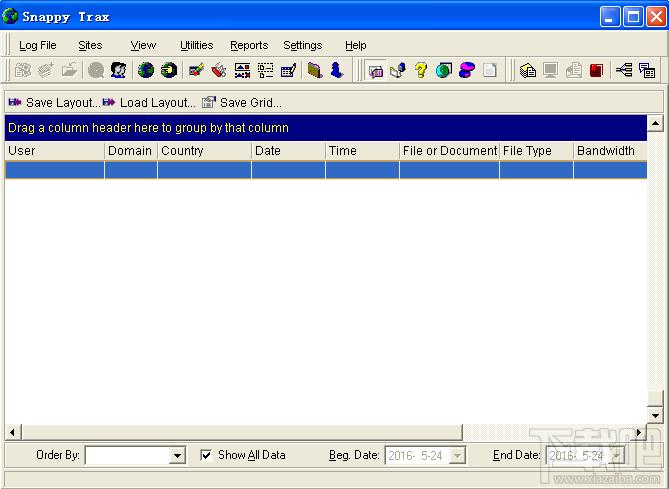This screenshot has width=669, height=489.
Task: Sort by the Country column header
Action: point(204,151)
